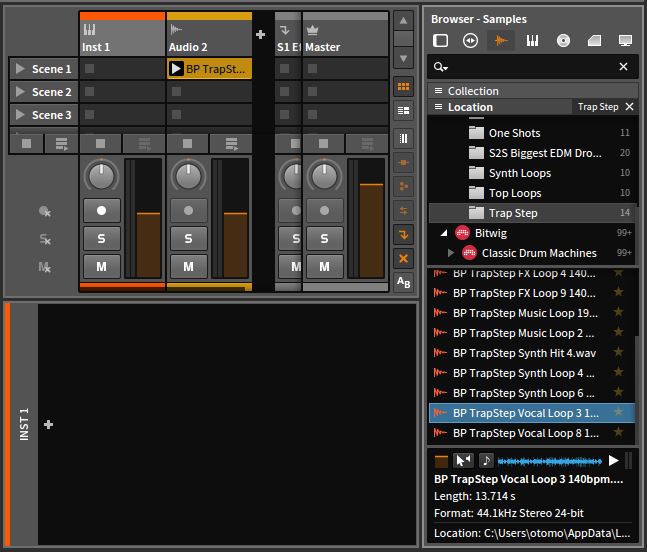Add a new track with plus button

click(x=260, y=34)
